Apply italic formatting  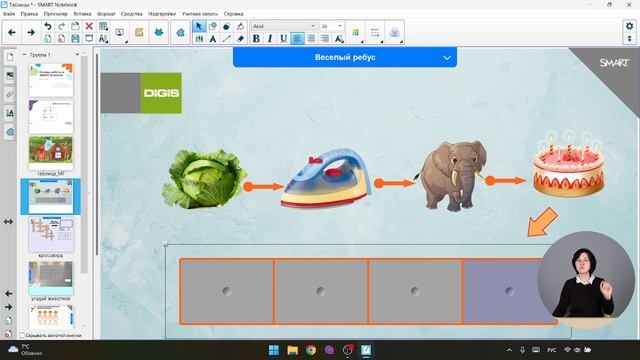point(270,39)
